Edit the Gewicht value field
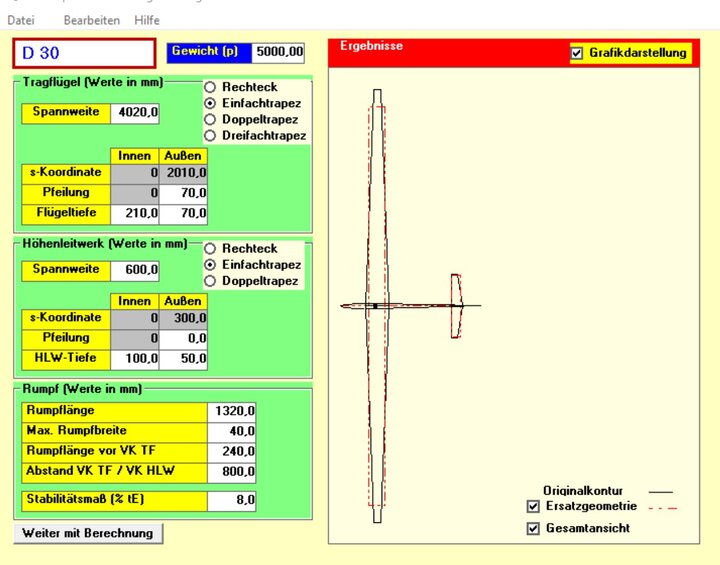720x565 pixels. (x=278, y=52)
